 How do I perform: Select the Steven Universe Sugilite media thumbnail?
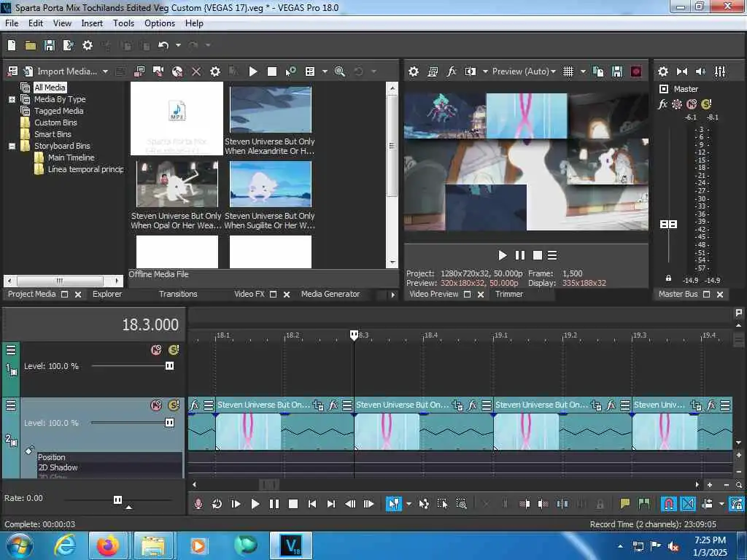pos(270,184)
